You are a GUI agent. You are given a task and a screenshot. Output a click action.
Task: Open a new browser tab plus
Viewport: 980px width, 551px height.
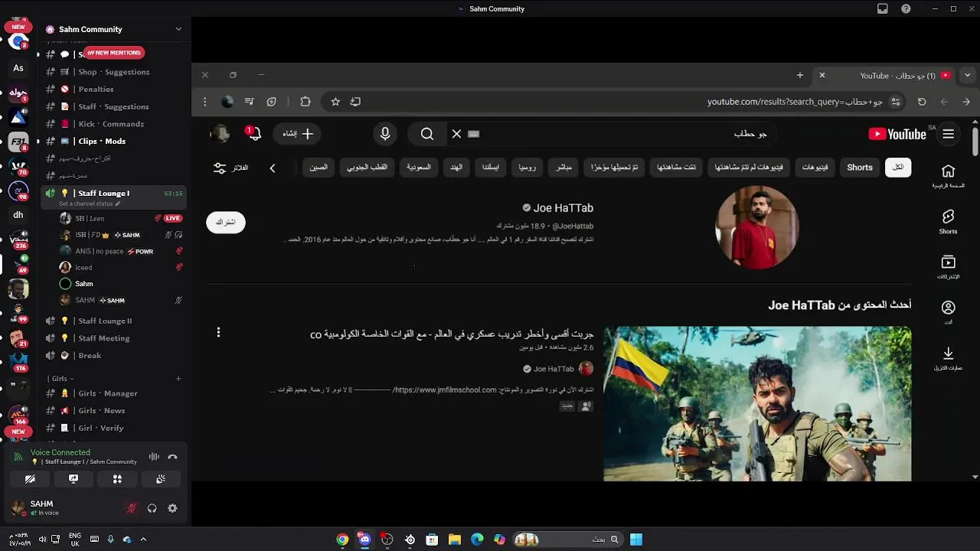(800, 75)
